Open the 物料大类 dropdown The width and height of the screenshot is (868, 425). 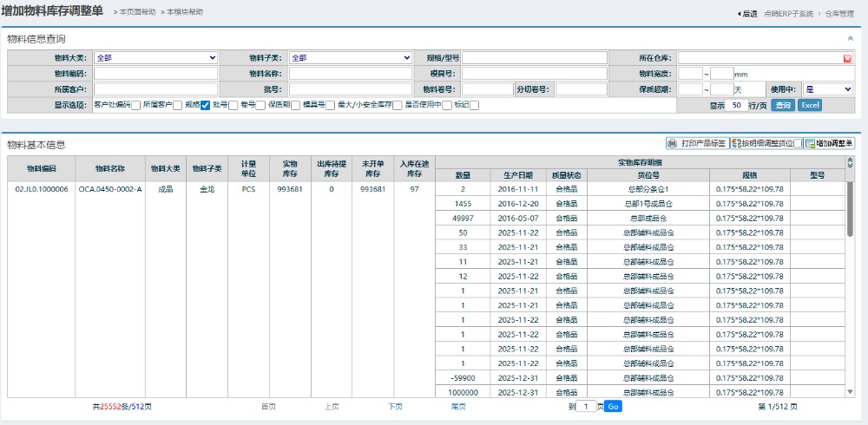point(156,58)
